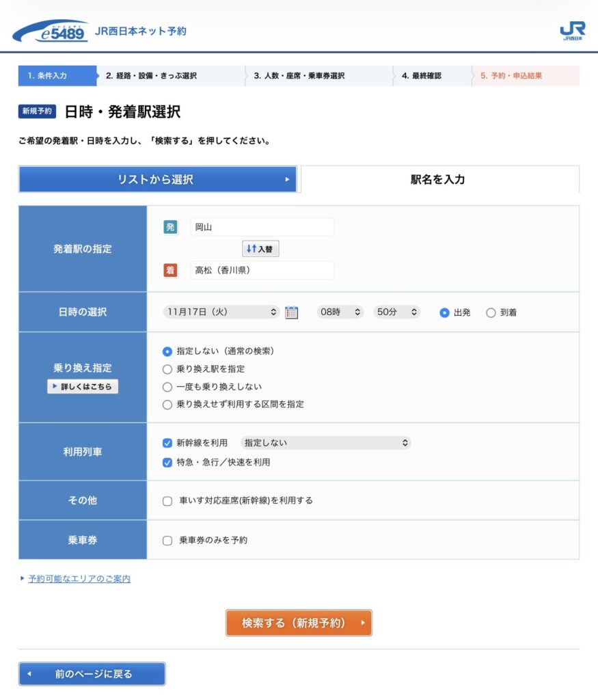Uncheck 特急・急行／快速を利用 checkbox
598x700 pixels.
pyautogui.click(x=167, y=463)
